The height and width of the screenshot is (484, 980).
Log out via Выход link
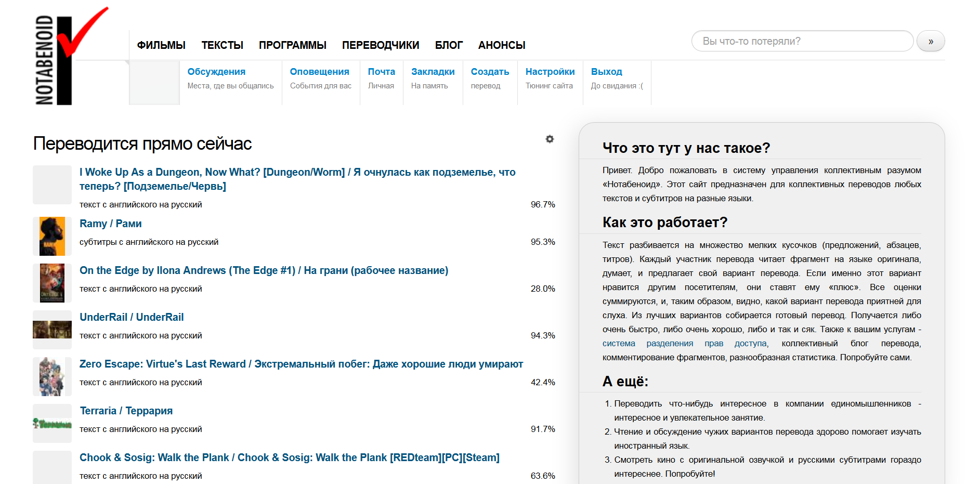click(606, 72)
